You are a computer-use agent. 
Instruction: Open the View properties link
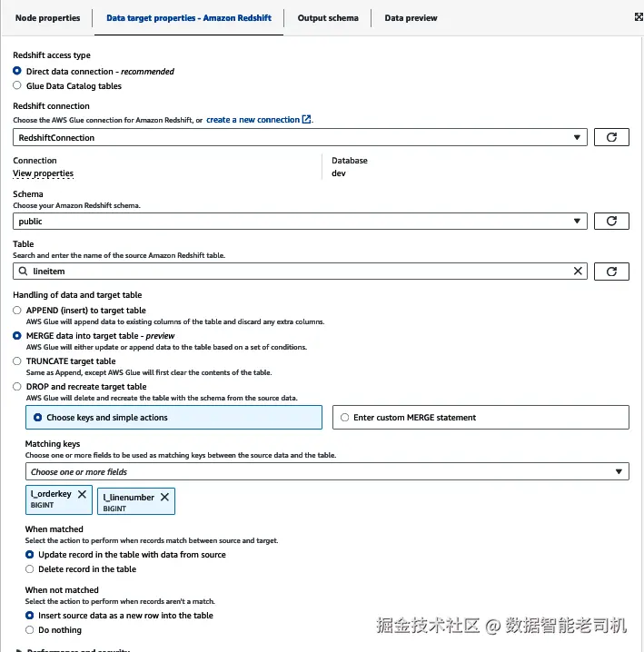pos(43,173)
